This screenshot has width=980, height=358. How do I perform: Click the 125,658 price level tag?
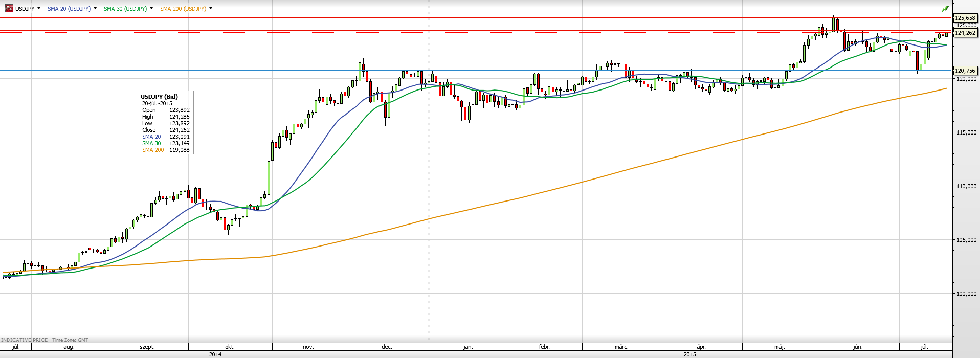[x=965, y=18]
